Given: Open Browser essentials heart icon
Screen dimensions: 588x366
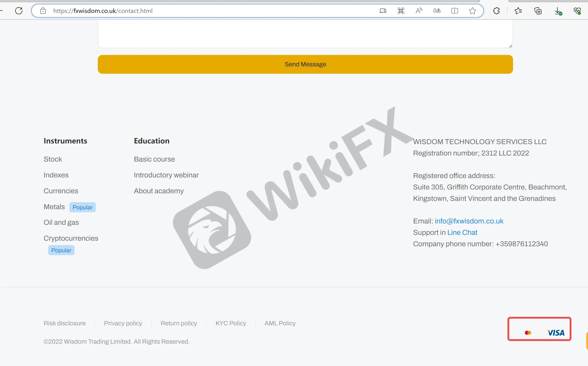Looking at the screenshot, I should 577,11.
